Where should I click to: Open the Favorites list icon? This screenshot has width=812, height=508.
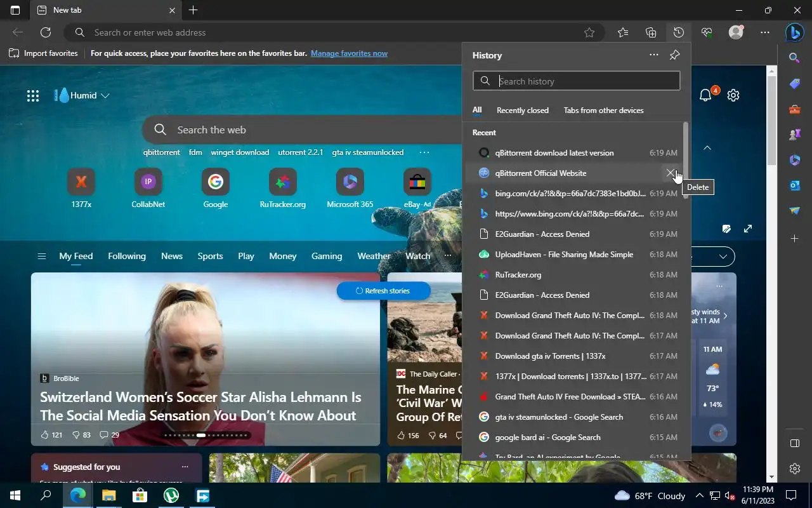click(x=623, y=32)
